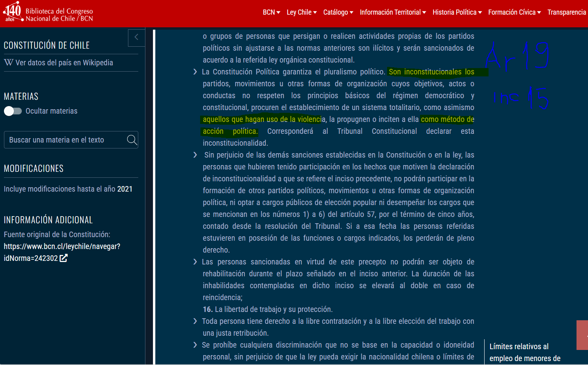Select the Transparencia menu item
Image resolution: width=588 pixels, height=365 pixels.
567,12
